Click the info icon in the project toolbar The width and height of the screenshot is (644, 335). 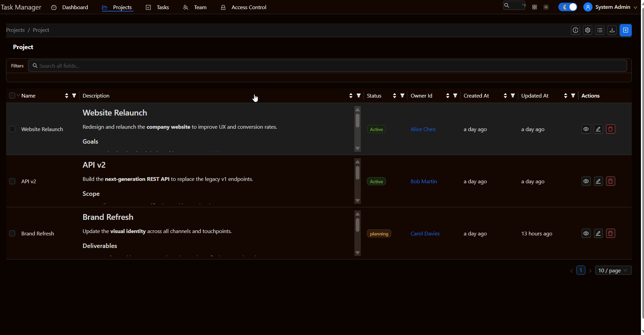pyautogui.click(x=575, y=30)
